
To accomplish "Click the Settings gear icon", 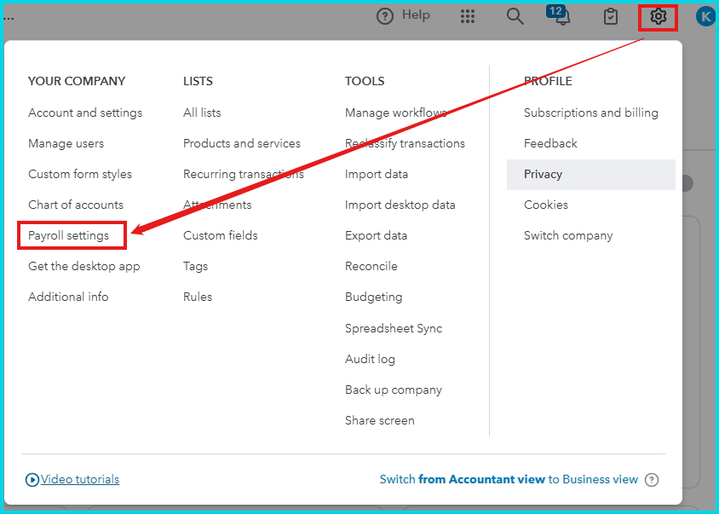I will pos(658,17).
